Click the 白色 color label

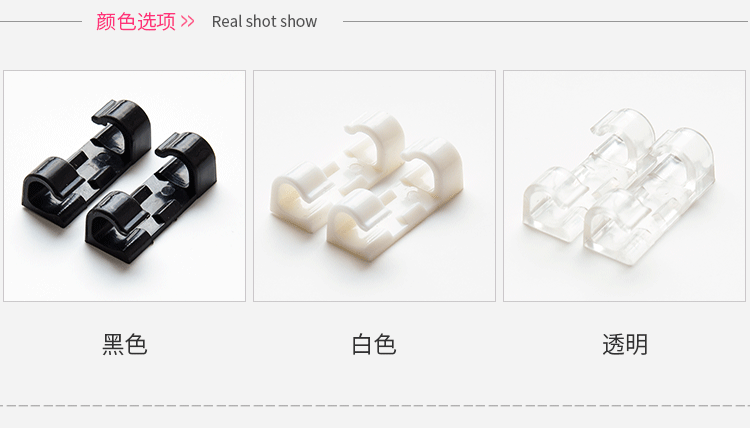coord(374,344)
